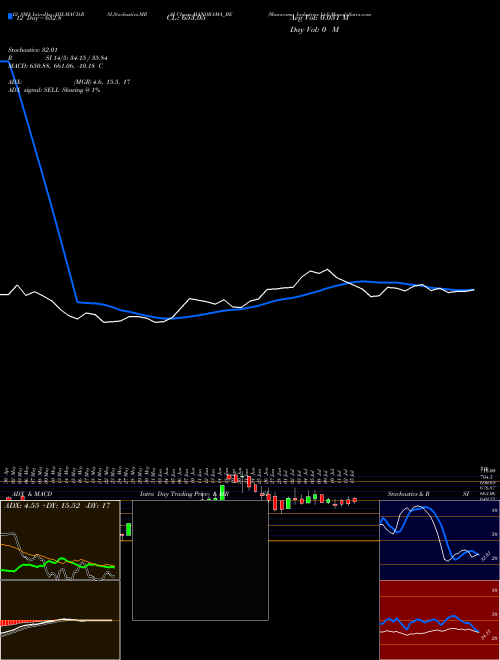Open the dark red RSI chart panel
The width and height of the screenshot is (500, 660).
(439, 620)
